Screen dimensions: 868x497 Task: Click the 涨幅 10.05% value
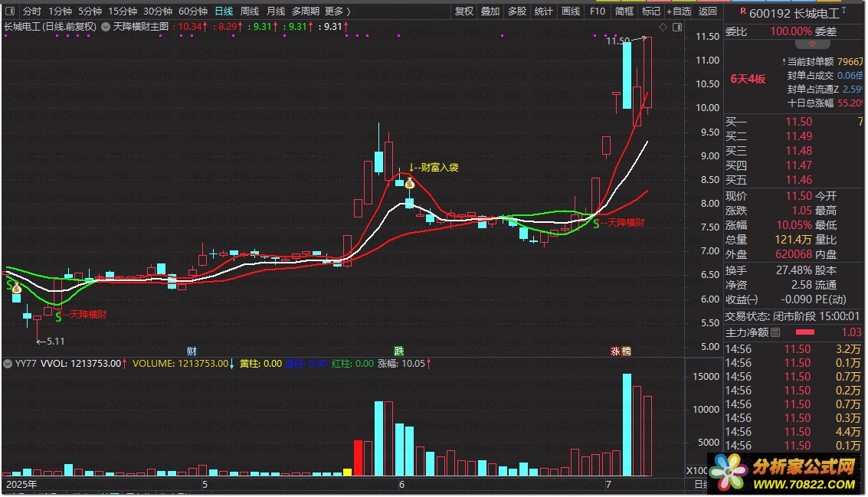[793, 224]
